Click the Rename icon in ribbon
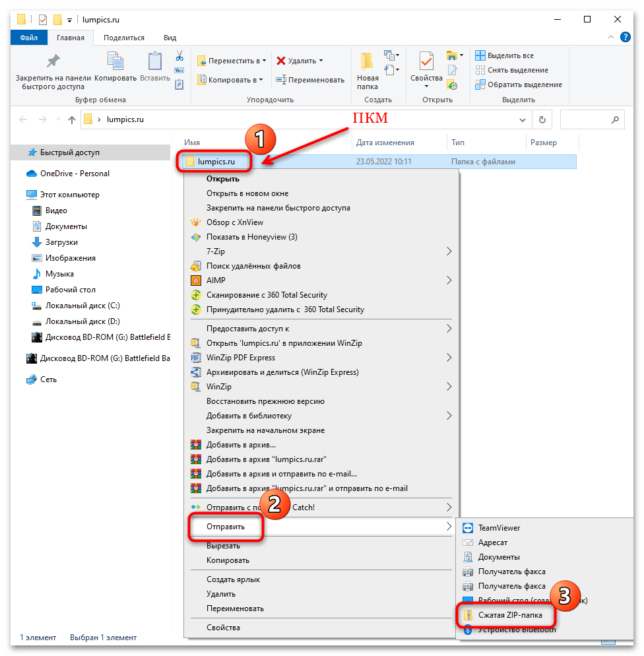The width and height of the screenshot is (644, 656). coord(280,80)
